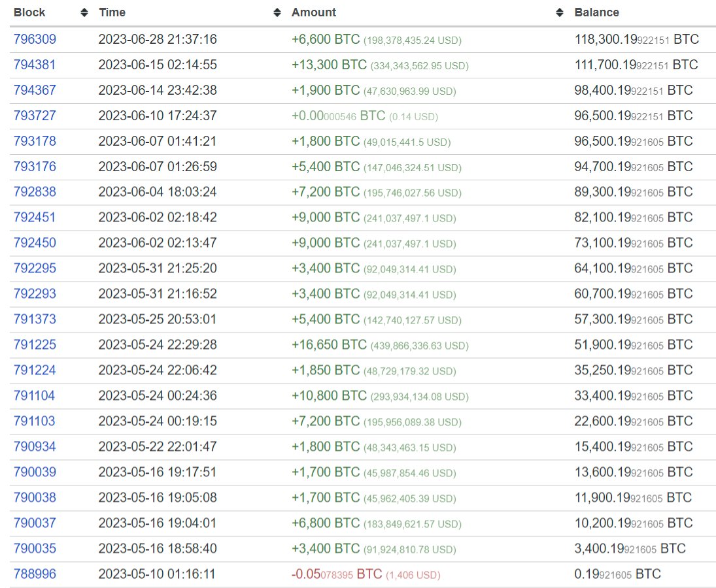The image size is (716, 588).
Task: Click balance 51,900.19921605 BTC
Action: click(634, 345)
